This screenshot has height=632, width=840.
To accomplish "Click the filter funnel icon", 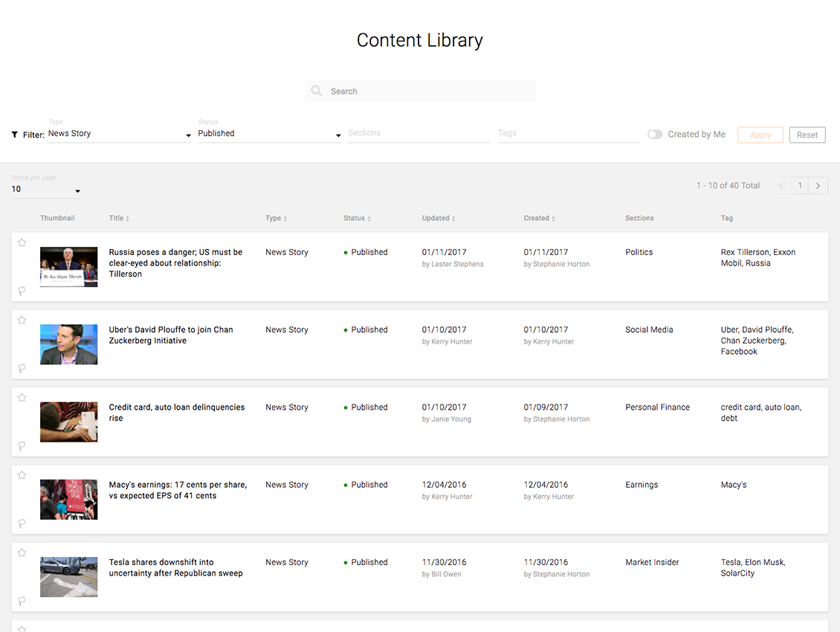I will click(13, 134).
